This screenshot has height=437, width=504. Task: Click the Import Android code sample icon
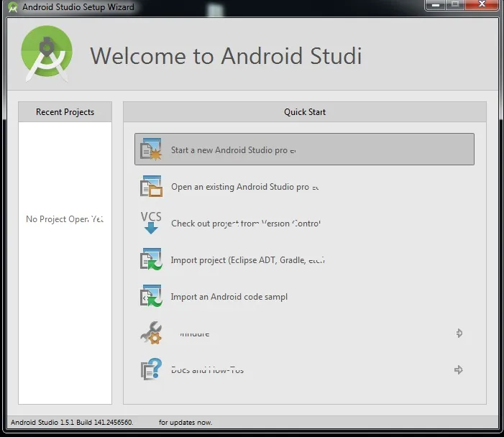pyautogui.click(x=151, y=296)
